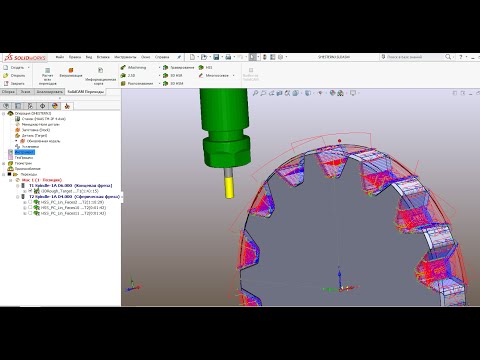Switch to the Эскиз tab
The width and height of the screenshot is (480, 360).
point(25,92)
